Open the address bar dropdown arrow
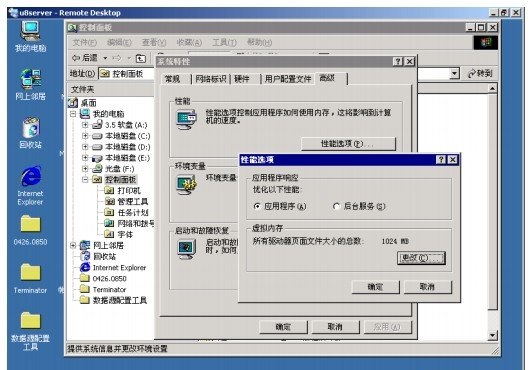530x370 pixels. 455,73
